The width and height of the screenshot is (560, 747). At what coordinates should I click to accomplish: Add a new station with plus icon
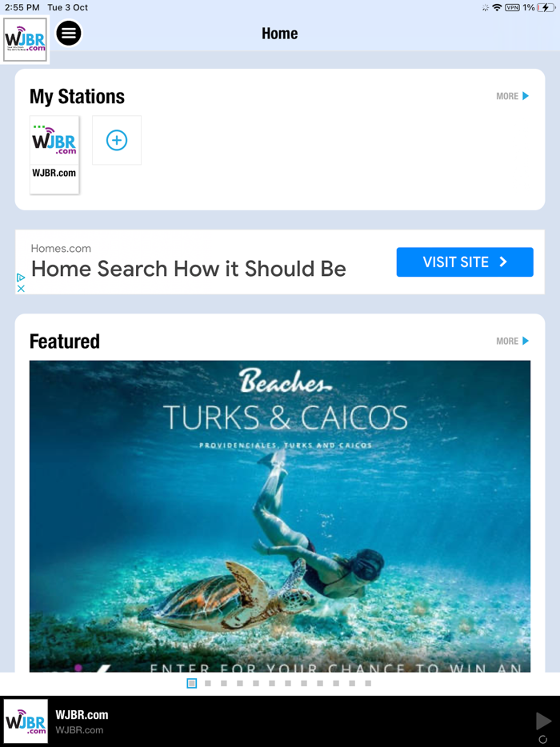coord(117,141)
